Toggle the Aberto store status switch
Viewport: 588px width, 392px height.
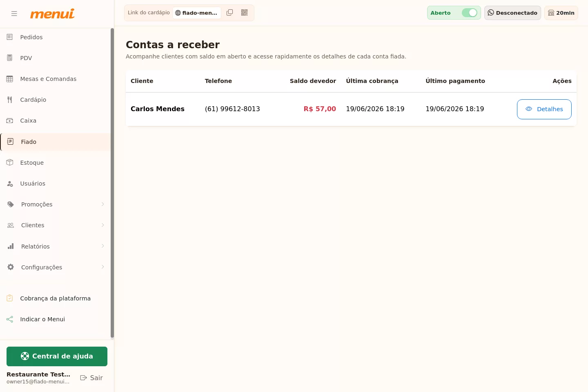(470, 13)
